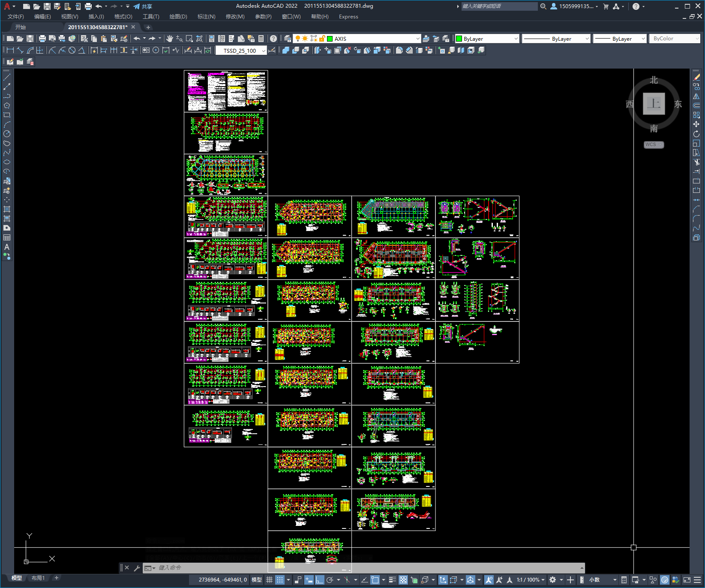
Task: Click the WCS coordinate system button
Action: 653,145
